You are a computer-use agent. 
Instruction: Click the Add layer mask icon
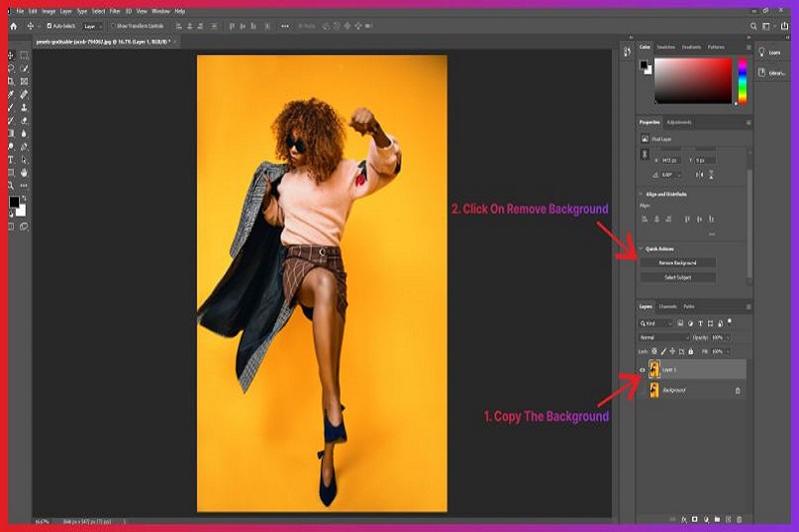[694, 520]
